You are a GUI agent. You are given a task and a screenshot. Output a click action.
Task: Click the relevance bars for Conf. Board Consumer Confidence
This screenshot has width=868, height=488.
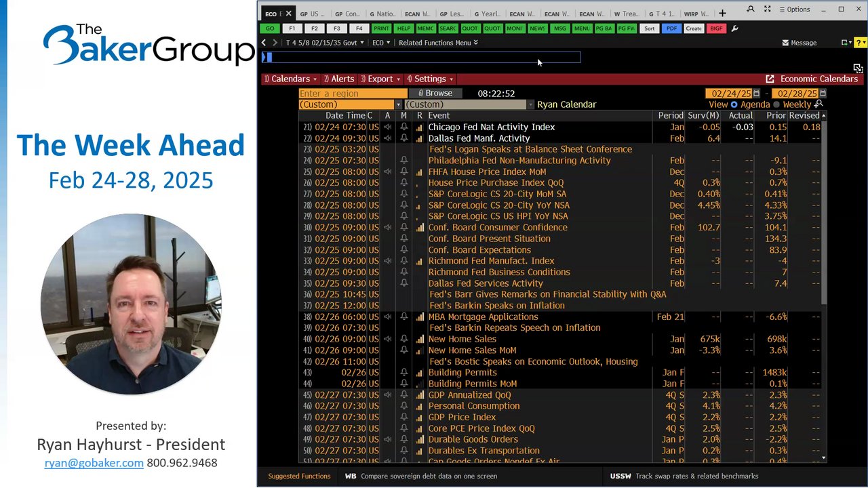pos(420,228)
